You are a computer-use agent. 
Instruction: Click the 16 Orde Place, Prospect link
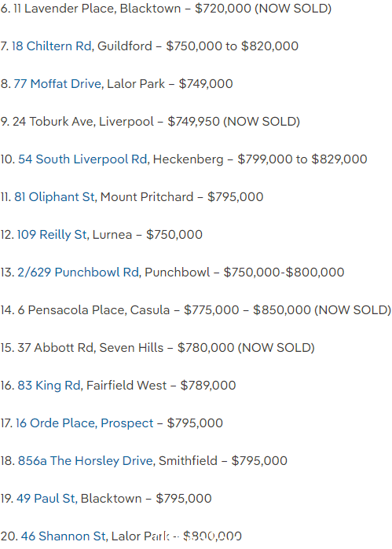tap(84, 423)
